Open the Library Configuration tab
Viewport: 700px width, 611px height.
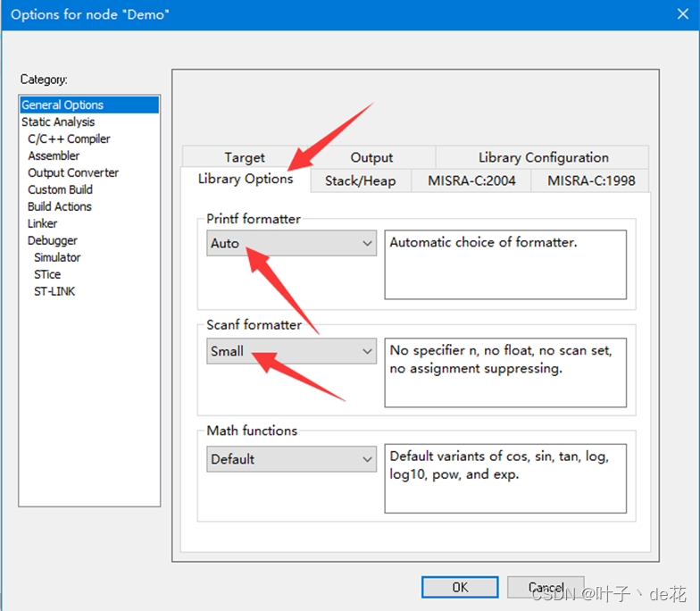(543, 157)
